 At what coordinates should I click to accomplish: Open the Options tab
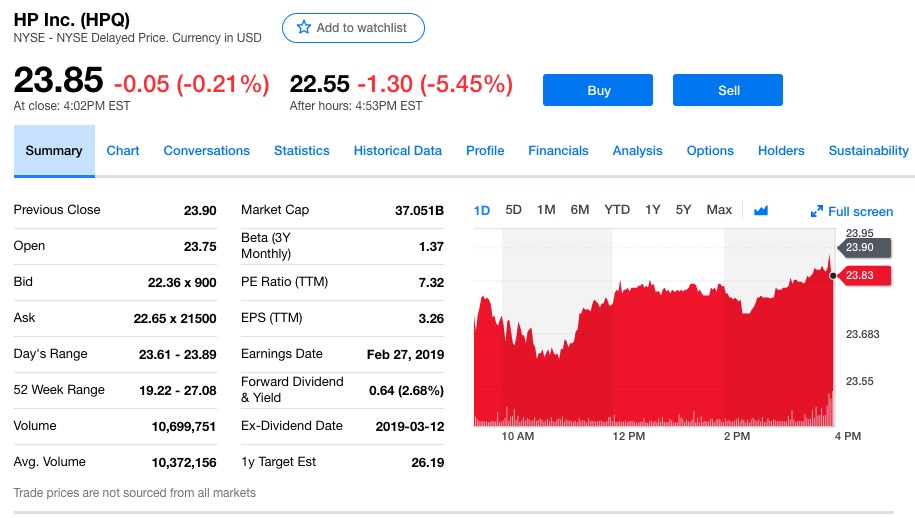(710, 151)
